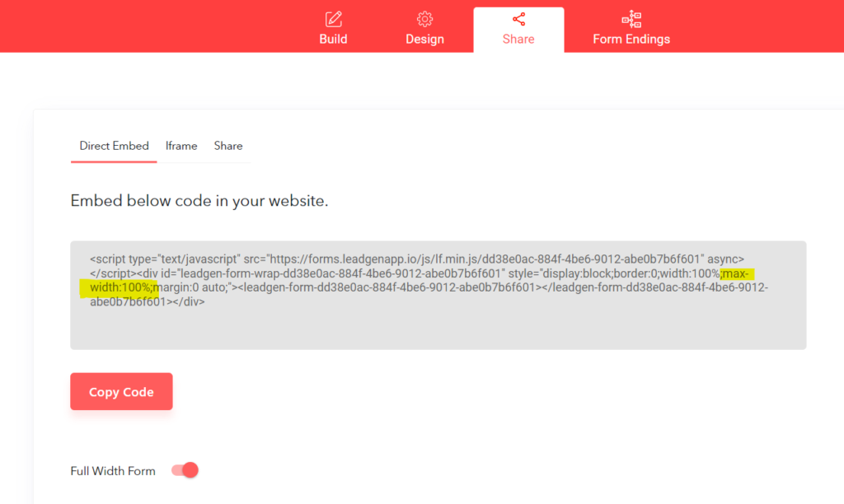This screenshot has width=844, height=504.
Task: Open the Design tab label
Action: pyautogui.click(x=424, y=40)
